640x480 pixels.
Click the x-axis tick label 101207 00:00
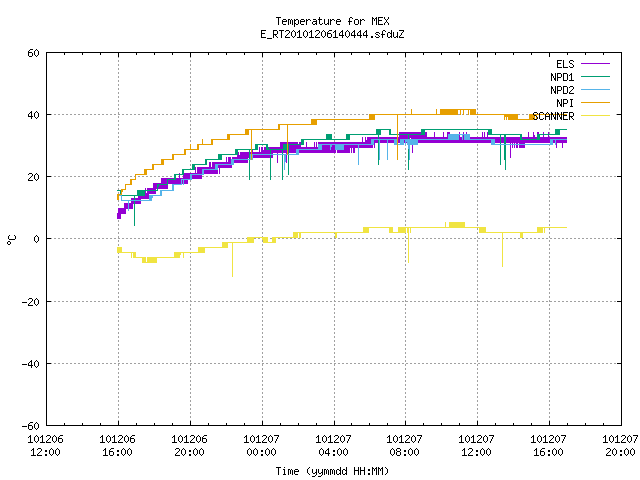[x=261, y=446]
